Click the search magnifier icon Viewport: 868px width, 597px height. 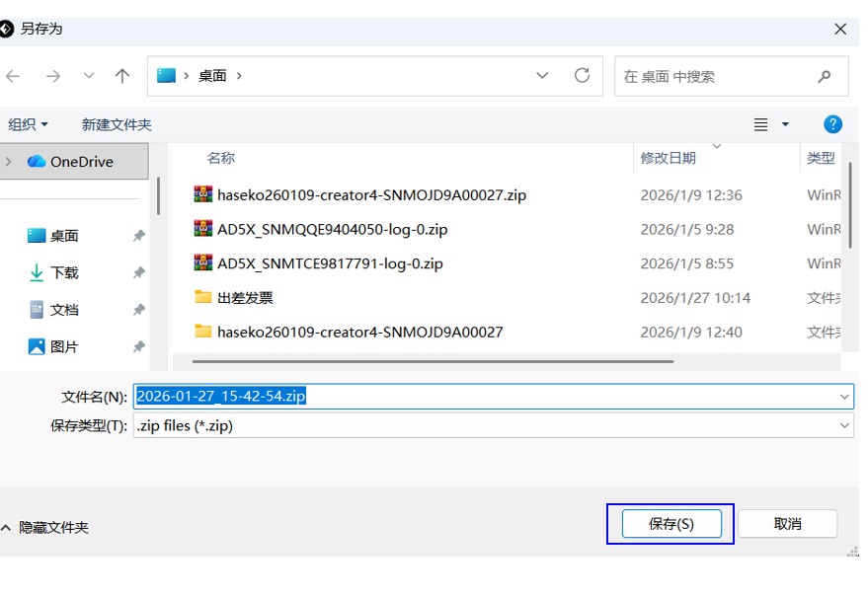(825, 76)
